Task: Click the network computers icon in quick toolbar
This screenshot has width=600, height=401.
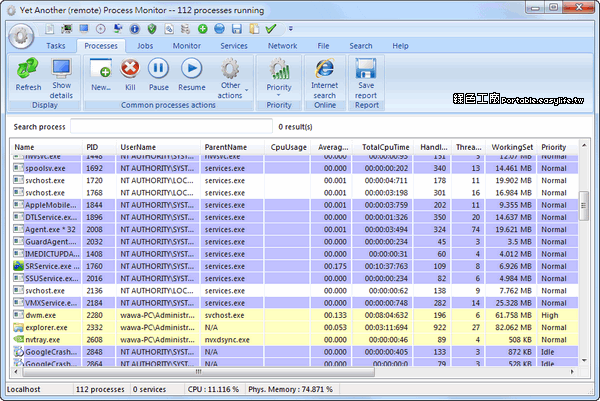Action: pos(118,29)
